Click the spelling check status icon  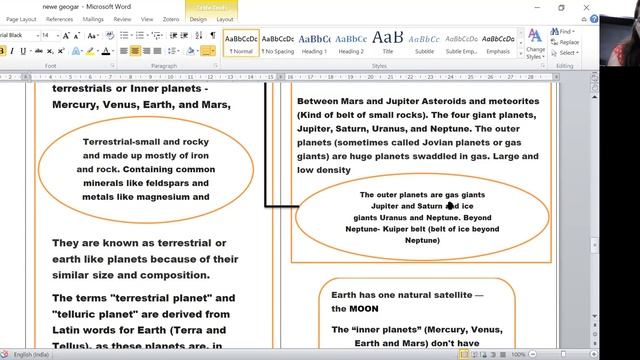pyautogui.click(x=4, y=354)
